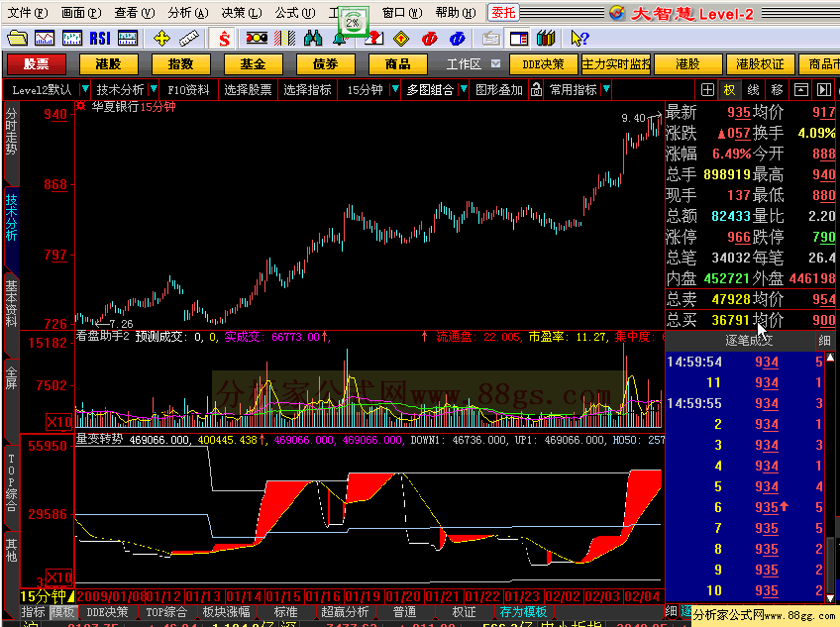Toggle the X10 scale box on volume pane

coord(58,422)
